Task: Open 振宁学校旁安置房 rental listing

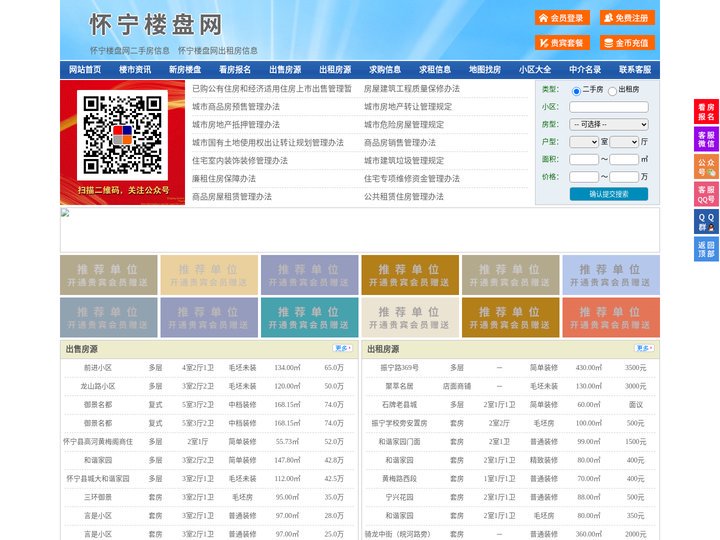Action: (x=399, y=423)
